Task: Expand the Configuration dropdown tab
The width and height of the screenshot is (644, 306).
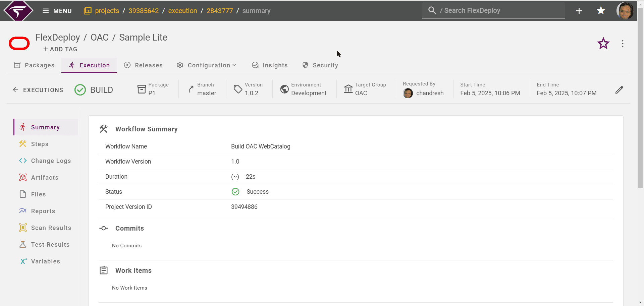Action: [207, 65]
